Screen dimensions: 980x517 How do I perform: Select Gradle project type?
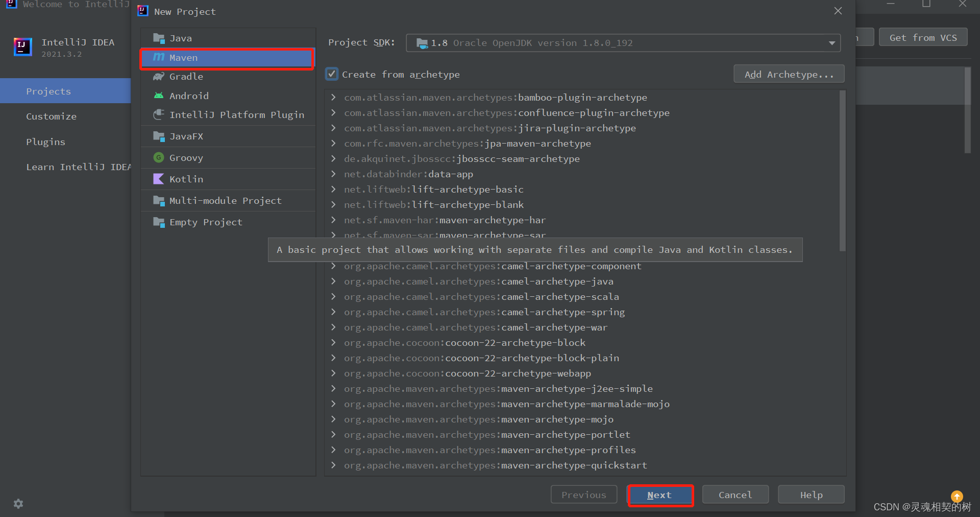coord(228,77)
